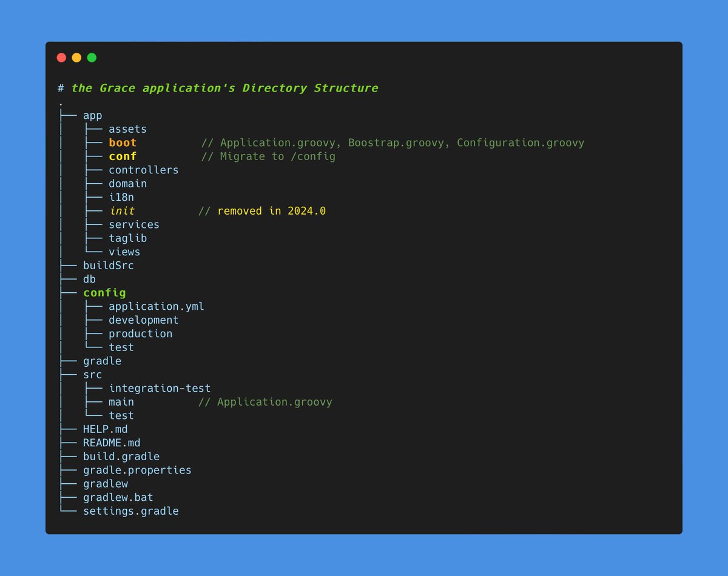Select the "development" directory entry
The image size is (728, 576).
[144, 320]
